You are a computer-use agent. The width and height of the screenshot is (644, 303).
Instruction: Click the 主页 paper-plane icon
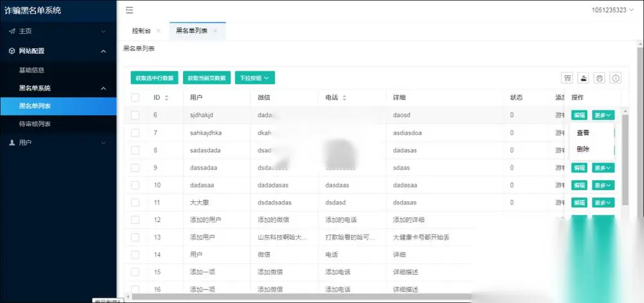click(x=12, y=31)
